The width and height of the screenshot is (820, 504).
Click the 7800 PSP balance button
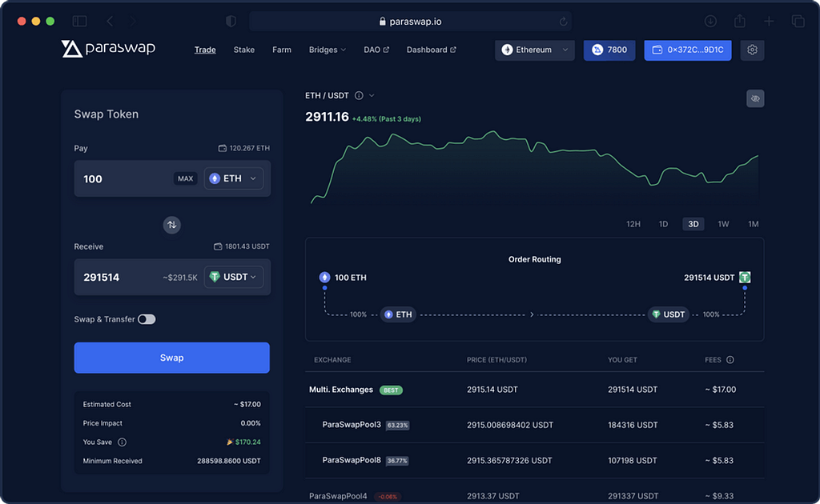[609, 50]
